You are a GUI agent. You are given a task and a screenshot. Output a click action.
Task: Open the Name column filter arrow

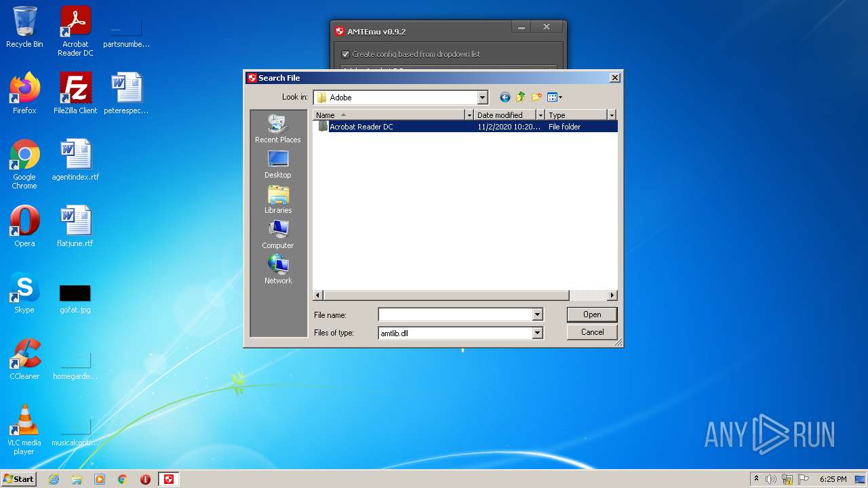pos(469,115)
